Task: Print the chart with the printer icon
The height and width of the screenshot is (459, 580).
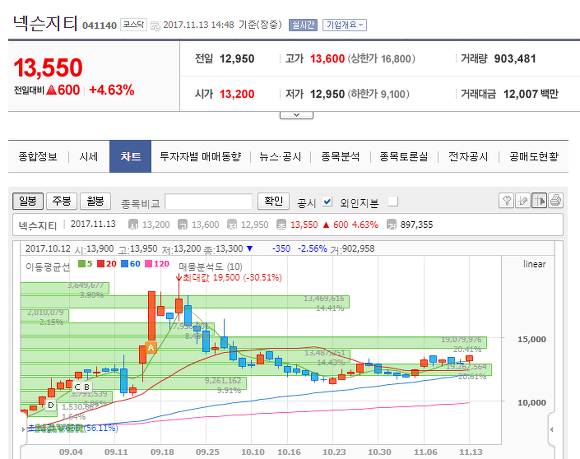Action: (x=556, y=201)
